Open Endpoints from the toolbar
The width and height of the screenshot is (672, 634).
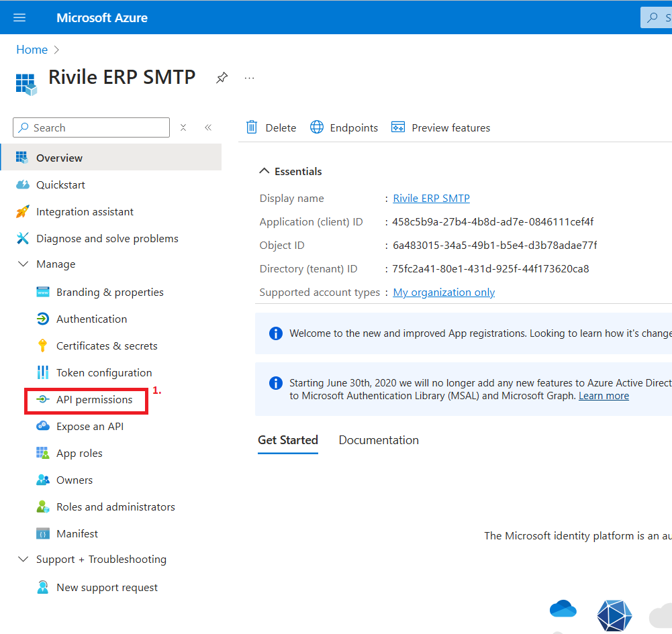tap(344, 127)
